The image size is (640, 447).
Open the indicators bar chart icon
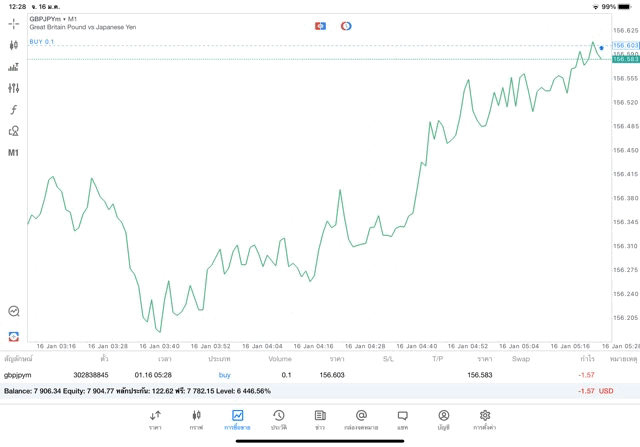13,67
